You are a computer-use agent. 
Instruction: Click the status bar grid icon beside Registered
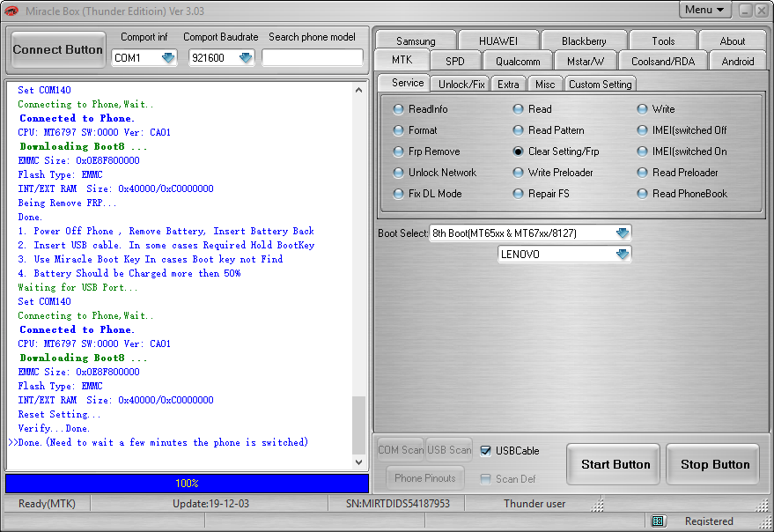click(x=657, y=521)
